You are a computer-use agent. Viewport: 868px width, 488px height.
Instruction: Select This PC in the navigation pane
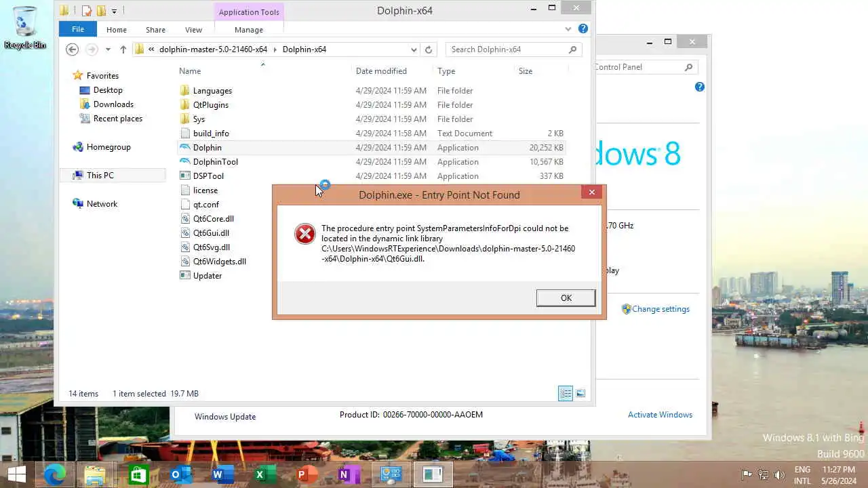tap(100, 176)
